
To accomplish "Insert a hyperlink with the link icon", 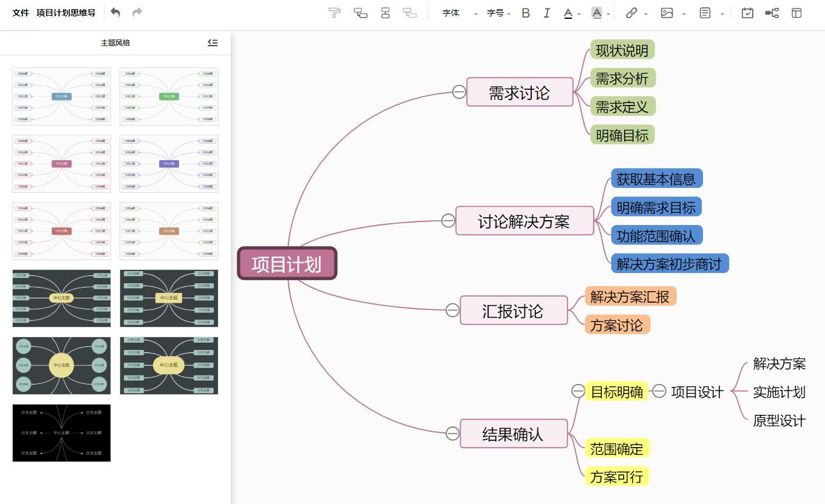I will 631,13.
